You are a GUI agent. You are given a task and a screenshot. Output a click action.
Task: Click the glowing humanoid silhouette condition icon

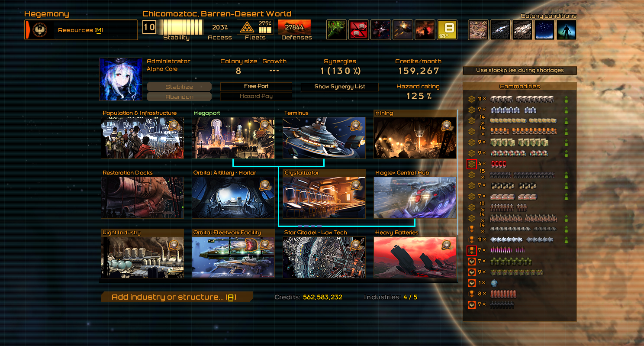pos(566,30)
